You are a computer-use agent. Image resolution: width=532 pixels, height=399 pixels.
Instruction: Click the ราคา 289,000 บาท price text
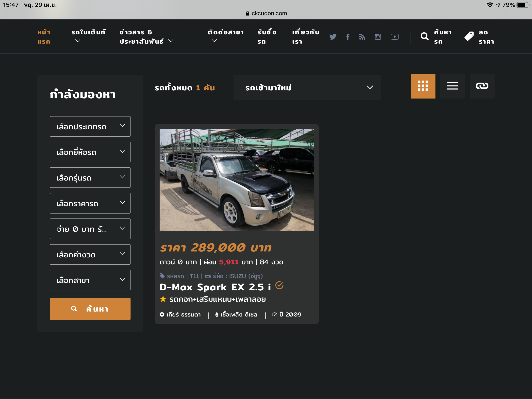click(216, 248)
